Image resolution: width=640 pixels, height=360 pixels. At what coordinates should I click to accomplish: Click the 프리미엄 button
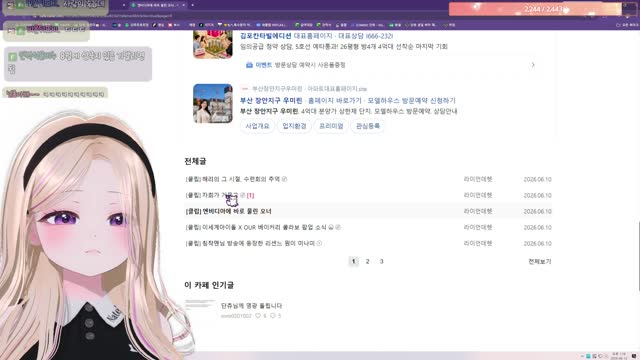tap(331, 126)
